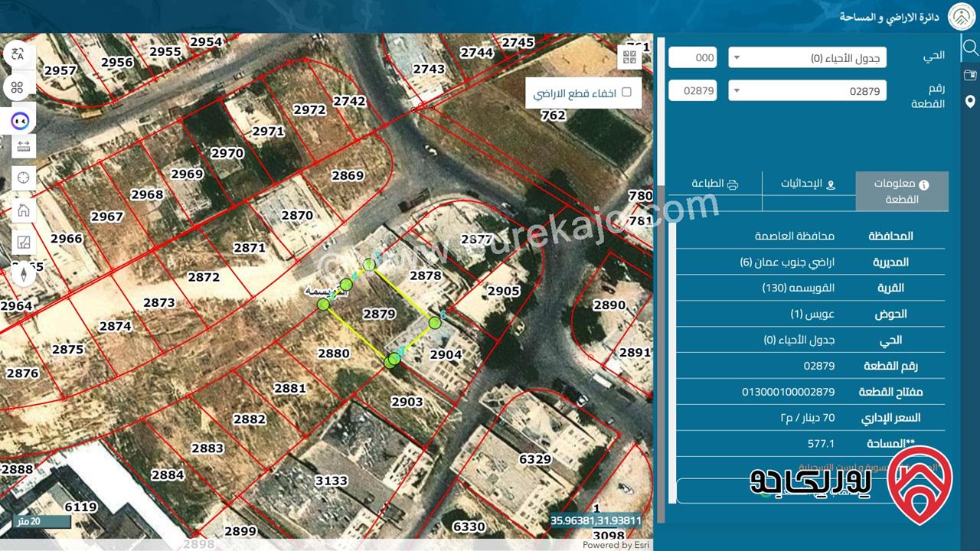Open the folder layers sidebar icon
This screenshot has height=551, width=980.
[x=970, y=75]
